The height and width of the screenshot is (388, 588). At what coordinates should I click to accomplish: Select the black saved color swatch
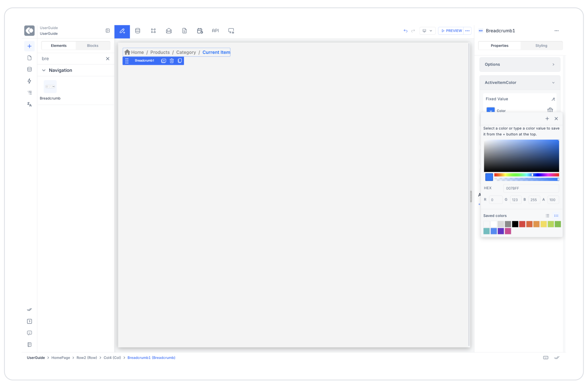[x=515, y=224]
